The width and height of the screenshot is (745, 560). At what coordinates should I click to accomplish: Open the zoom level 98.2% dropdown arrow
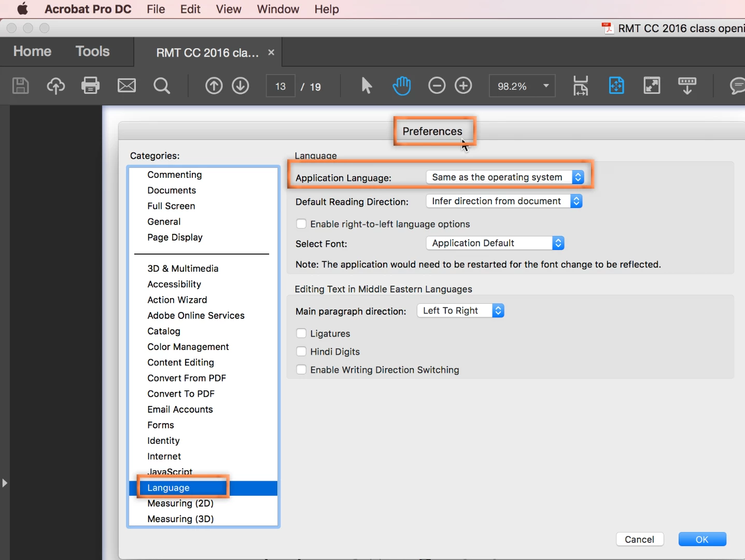point(546,86)
